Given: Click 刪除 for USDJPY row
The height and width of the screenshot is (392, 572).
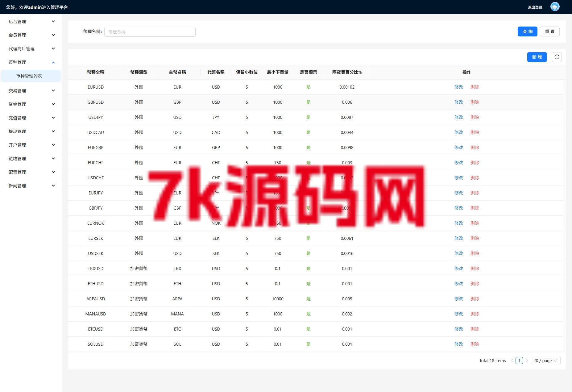Looking at the screenshot, I should [475, 117].
